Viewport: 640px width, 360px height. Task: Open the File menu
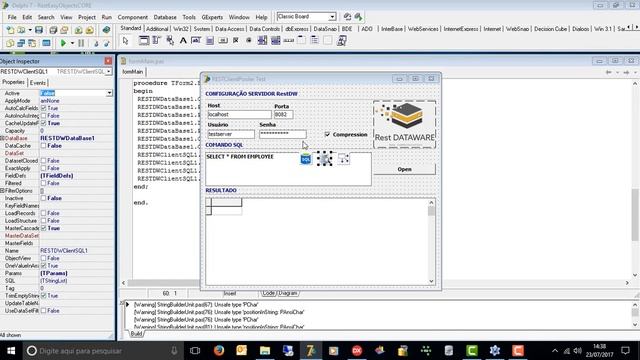[x=12, y=17]
